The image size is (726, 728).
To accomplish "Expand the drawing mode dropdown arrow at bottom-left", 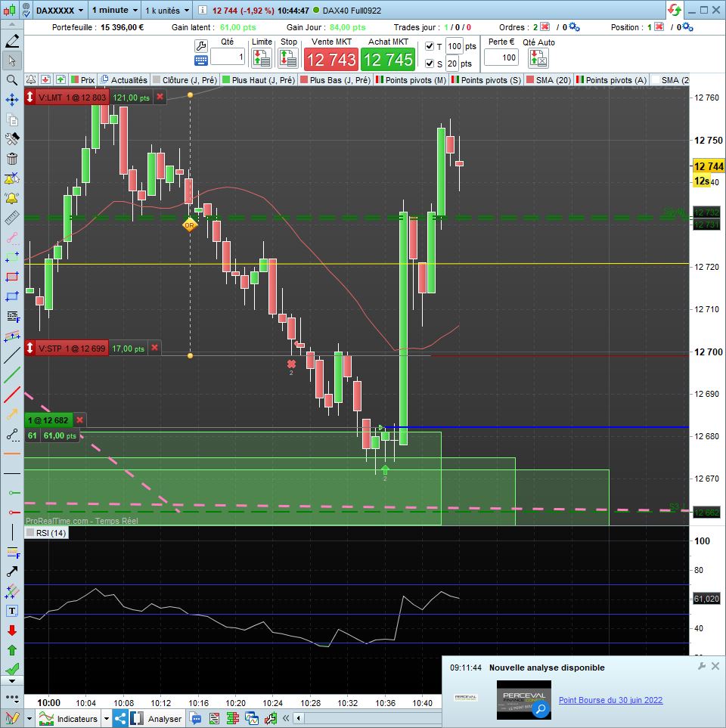I will 29,719.
